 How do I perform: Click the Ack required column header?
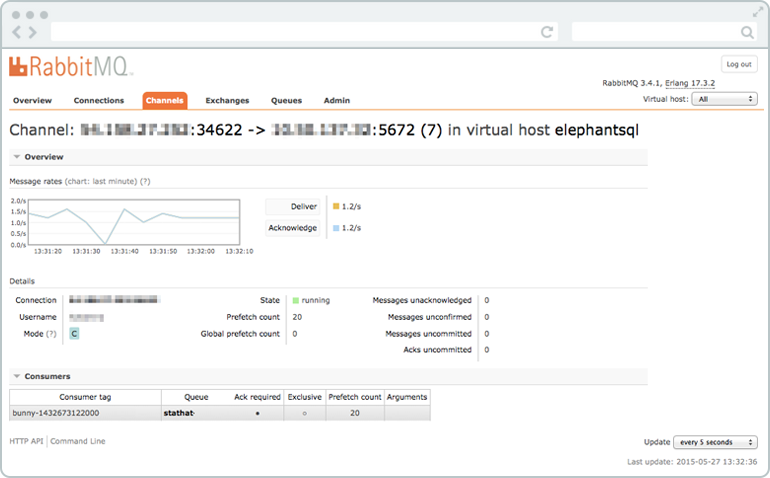click(257, 397)
